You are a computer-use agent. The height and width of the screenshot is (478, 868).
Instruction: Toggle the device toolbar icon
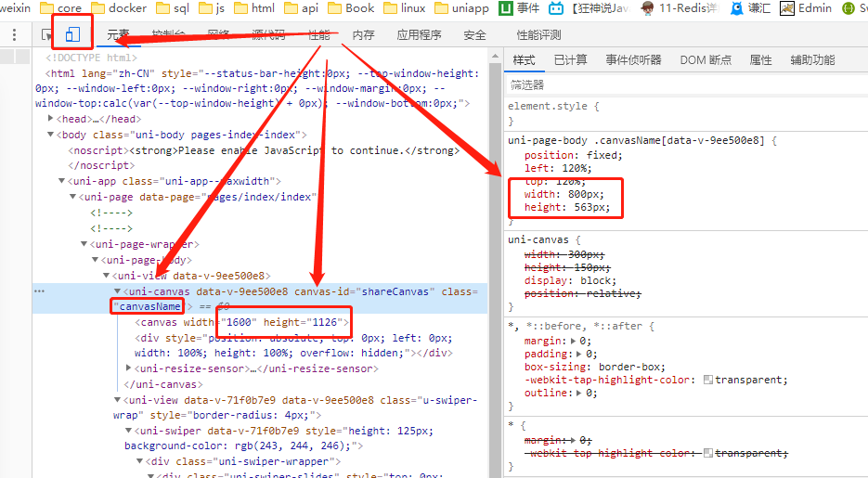[72, 34]
